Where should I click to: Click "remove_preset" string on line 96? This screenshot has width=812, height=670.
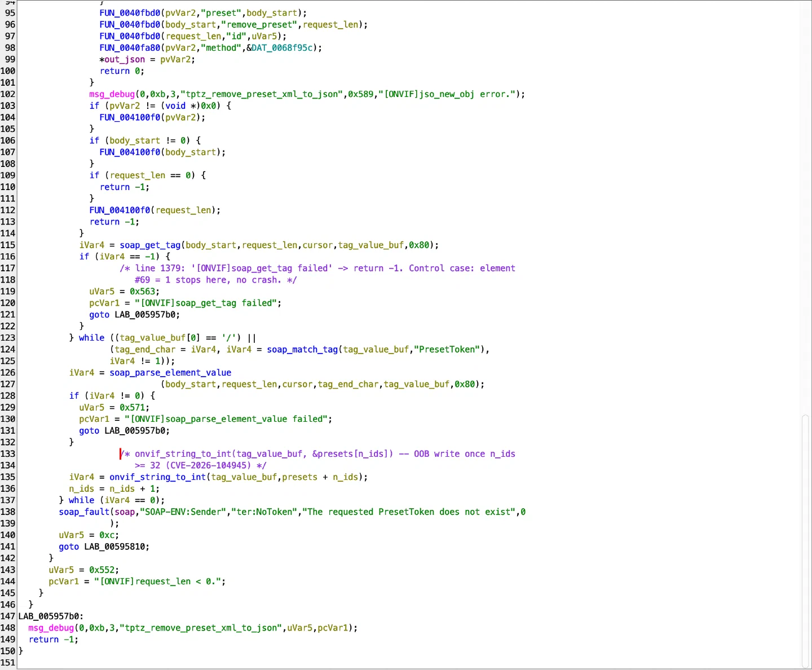(x=259, y=25)
